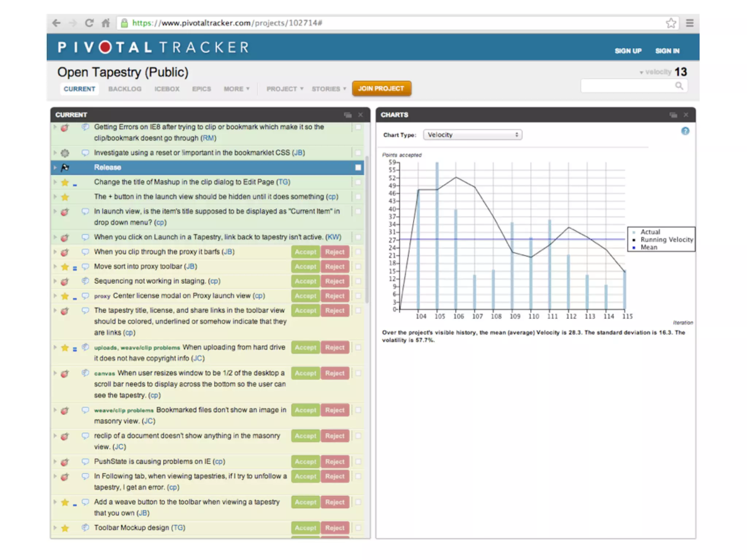Open the browser hamburger menu

coord(689,23)
